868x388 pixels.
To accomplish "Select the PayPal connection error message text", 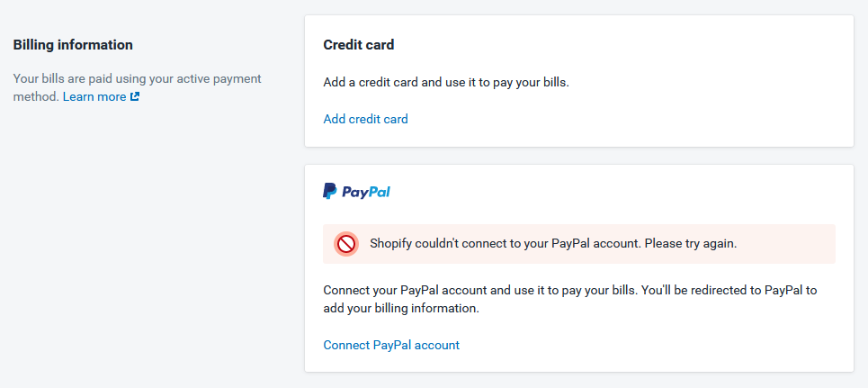I will [553, 243].
